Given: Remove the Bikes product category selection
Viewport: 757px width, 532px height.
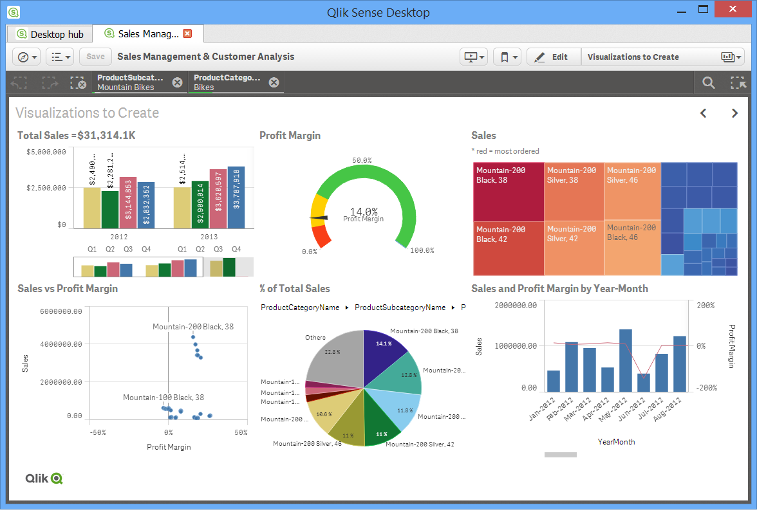Looking at the screenshot, I should 274,82.
